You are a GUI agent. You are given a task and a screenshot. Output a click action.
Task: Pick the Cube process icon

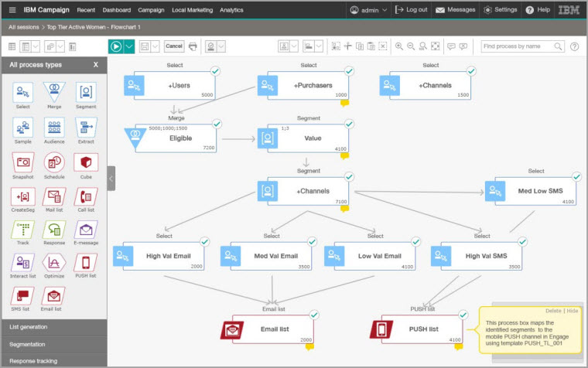click(86, 162)
